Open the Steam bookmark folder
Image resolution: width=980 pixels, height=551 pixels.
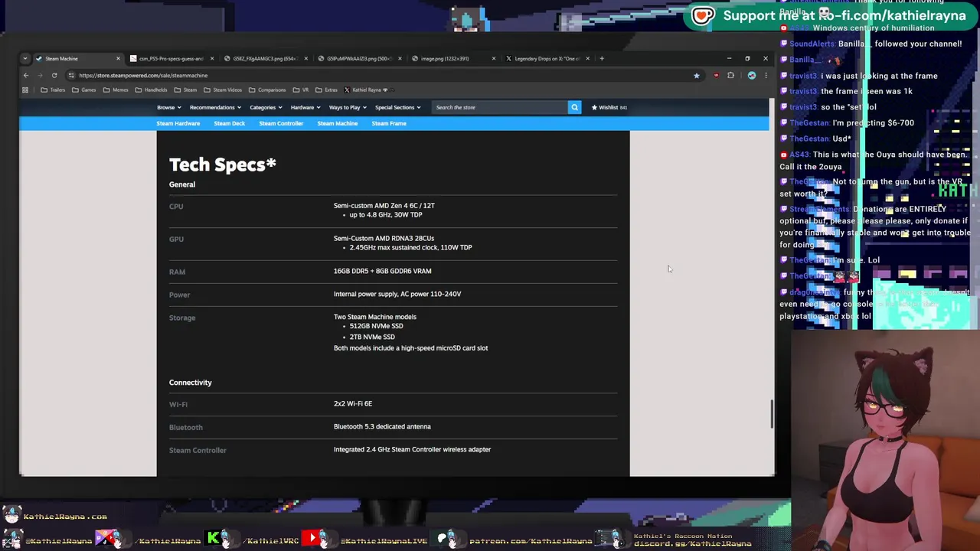coord(186,90)
